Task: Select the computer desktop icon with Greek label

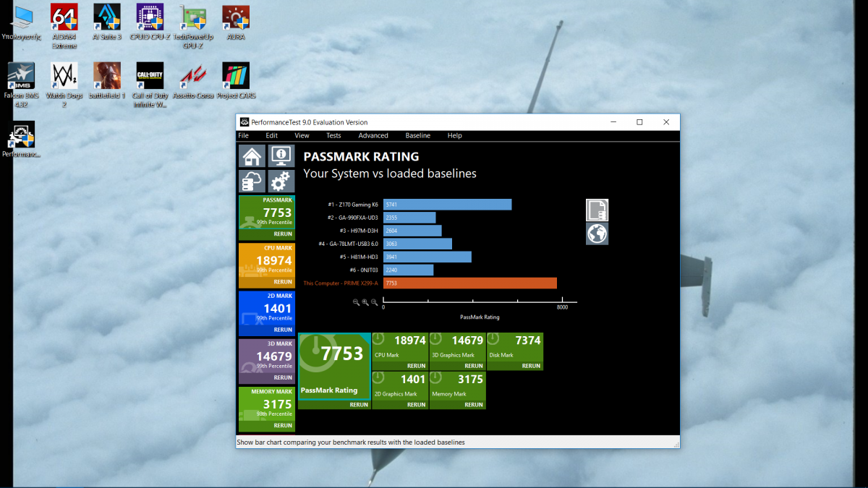Action: (21, 22)
